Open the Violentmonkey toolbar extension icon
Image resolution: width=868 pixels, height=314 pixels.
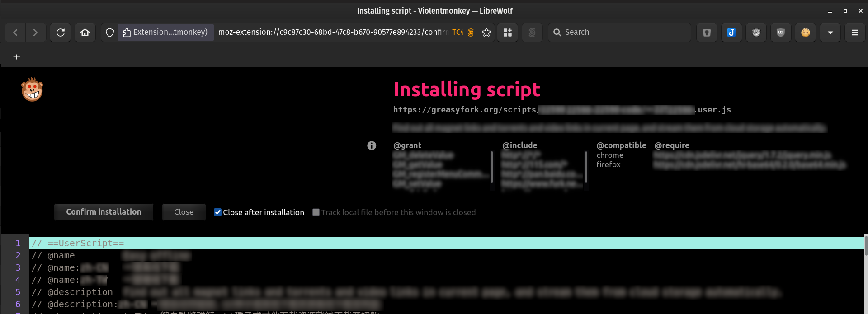point(756,33)
